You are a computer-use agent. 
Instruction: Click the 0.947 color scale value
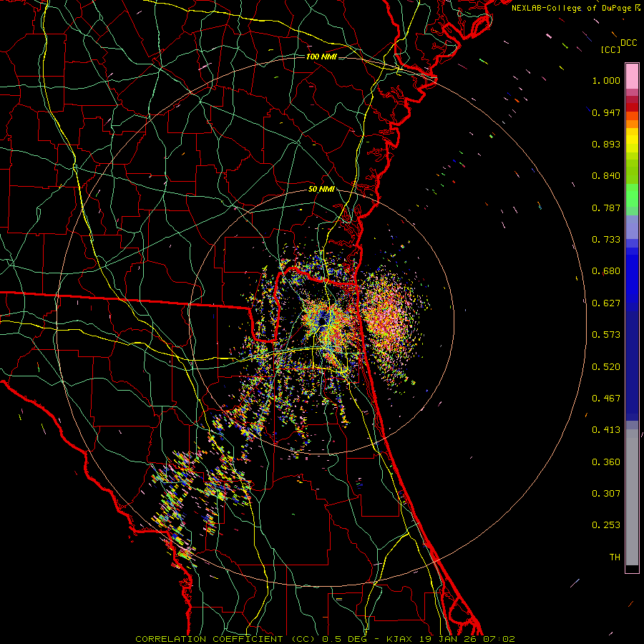[x=606, y=112]
